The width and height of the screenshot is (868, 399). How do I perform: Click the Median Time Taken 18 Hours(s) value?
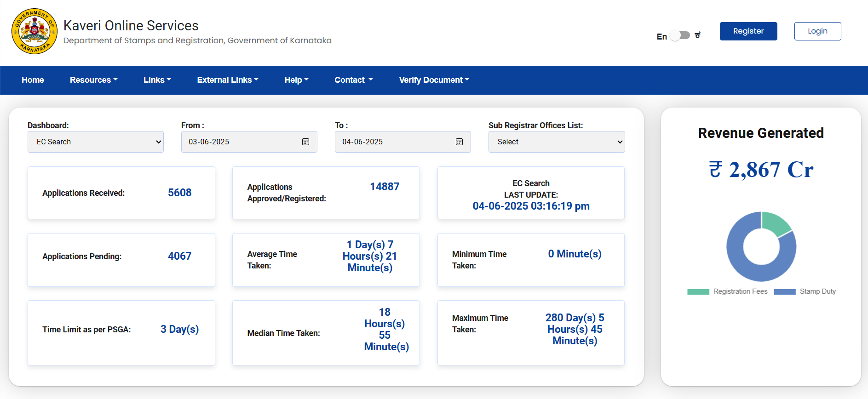385,329
